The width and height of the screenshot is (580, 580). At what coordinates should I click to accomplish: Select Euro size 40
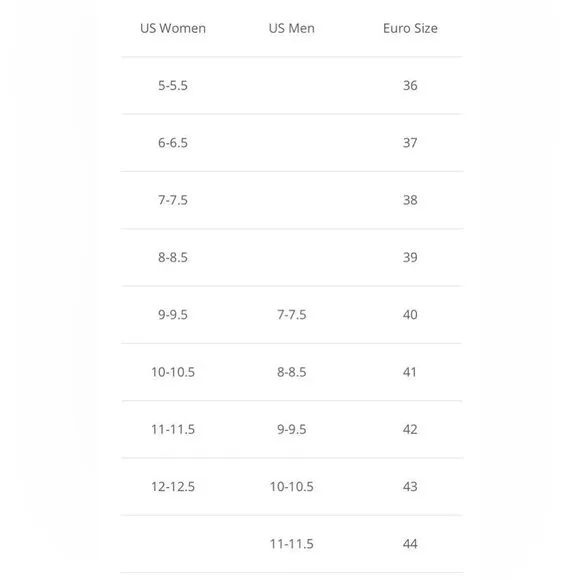coord(410,315)
